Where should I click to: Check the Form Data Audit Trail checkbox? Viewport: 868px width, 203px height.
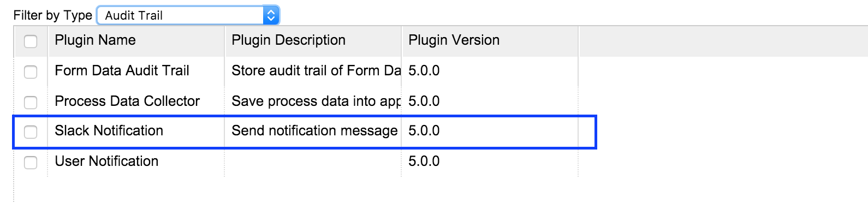pos(31,72)
